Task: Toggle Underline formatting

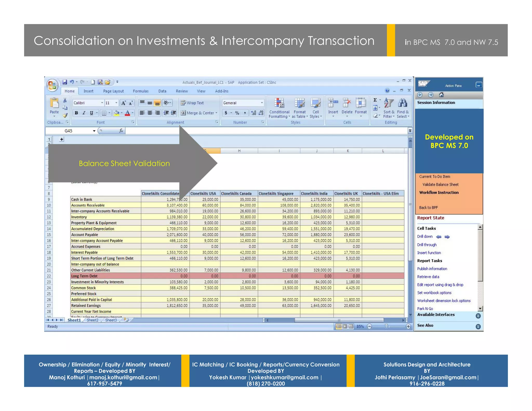Action: [91, 113]
